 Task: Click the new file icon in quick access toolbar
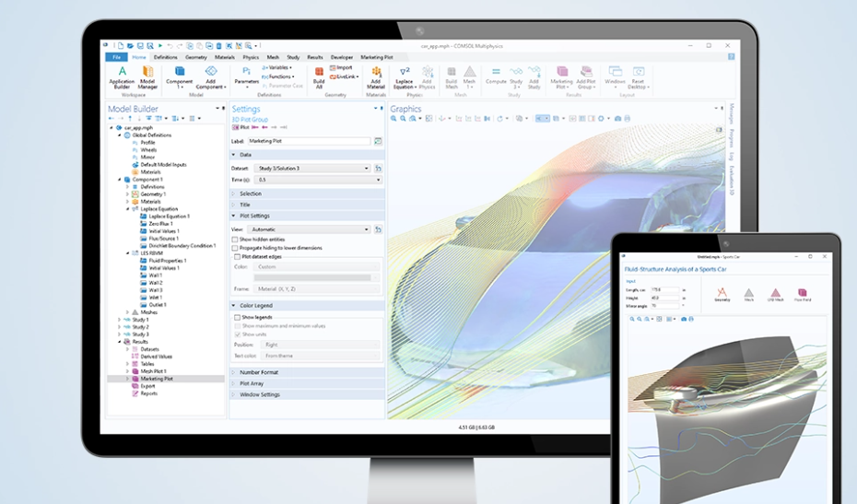point(121,46)
